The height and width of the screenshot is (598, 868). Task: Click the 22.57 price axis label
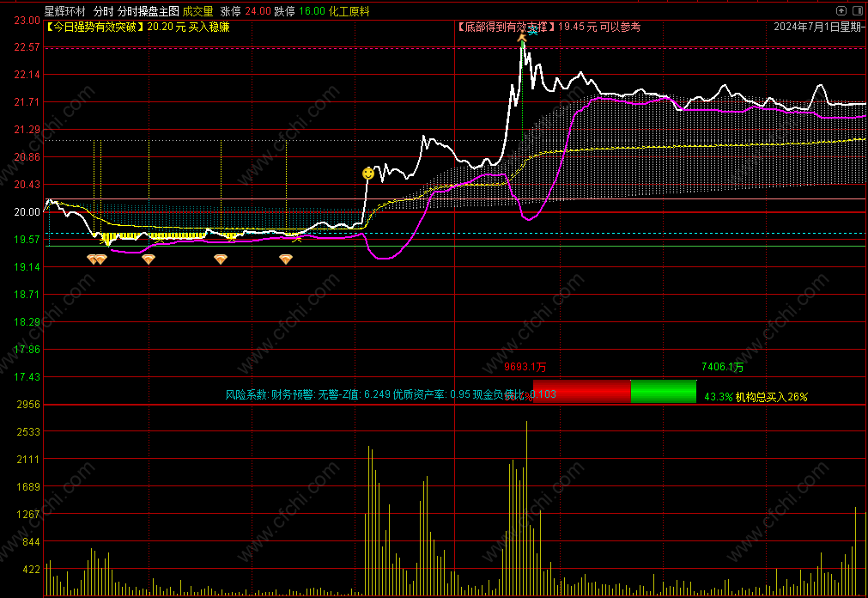(27, 47)
